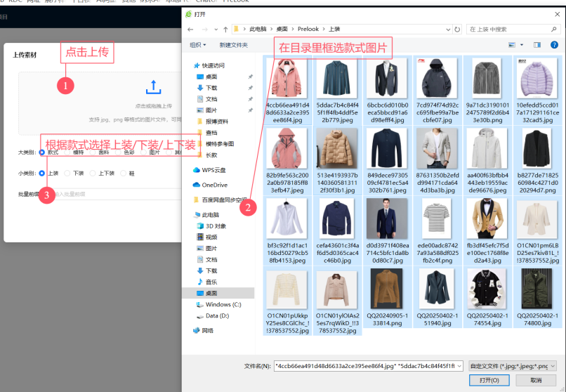The height and width of the screenshot is (392, 566).
Task: Click the 取消 button
Action: 536,380
